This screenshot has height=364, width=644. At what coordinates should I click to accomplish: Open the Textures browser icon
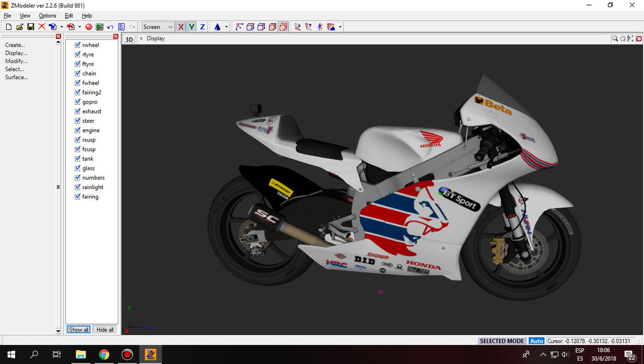coord(100,27)
